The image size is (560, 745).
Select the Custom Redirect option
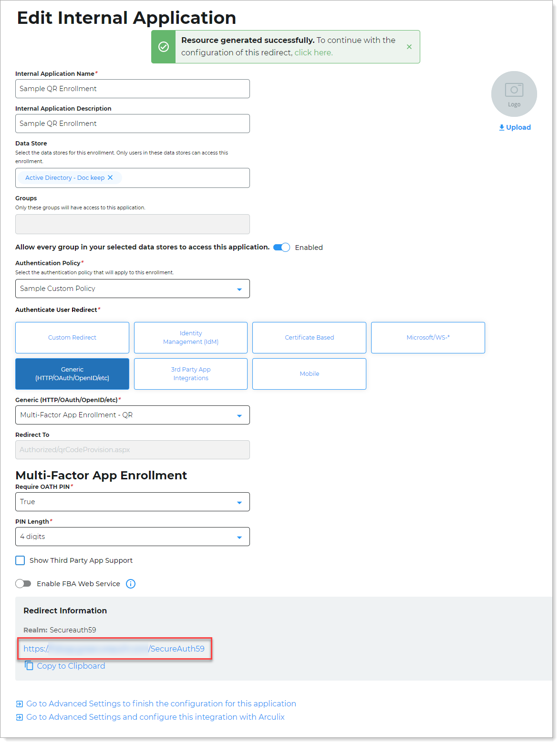click(x=72, y=338)
